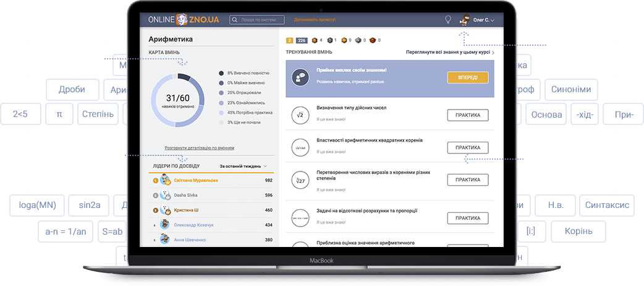
Task: Click the dark badge with count 1
Action: tap(329, 40)
